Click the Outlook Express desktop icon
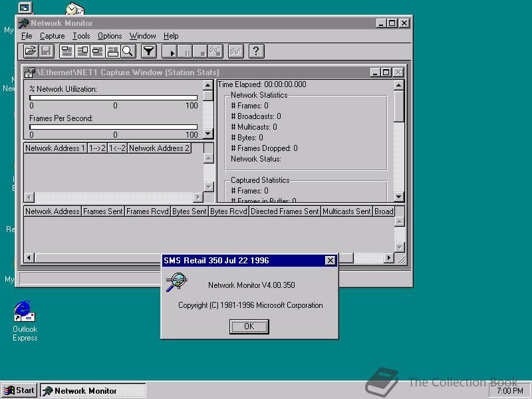 tap(25, 321)
